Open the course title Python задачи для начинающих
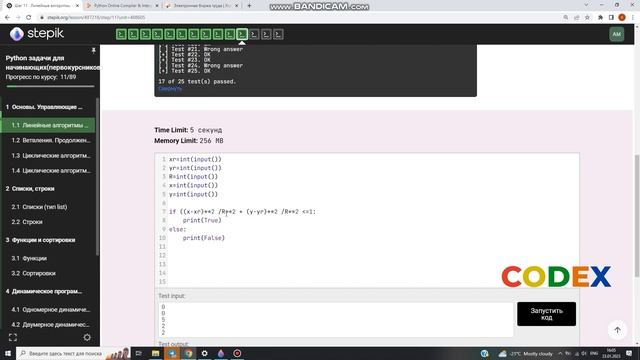Image resolution: width=640 pixels, height=360 pixels. click(52, 62)
